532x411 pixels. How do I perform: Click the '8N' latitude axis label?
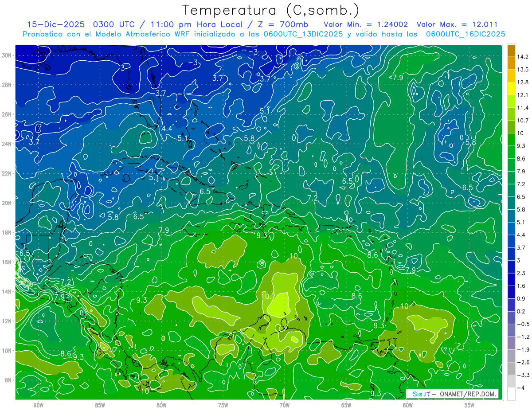pos(9,380)
